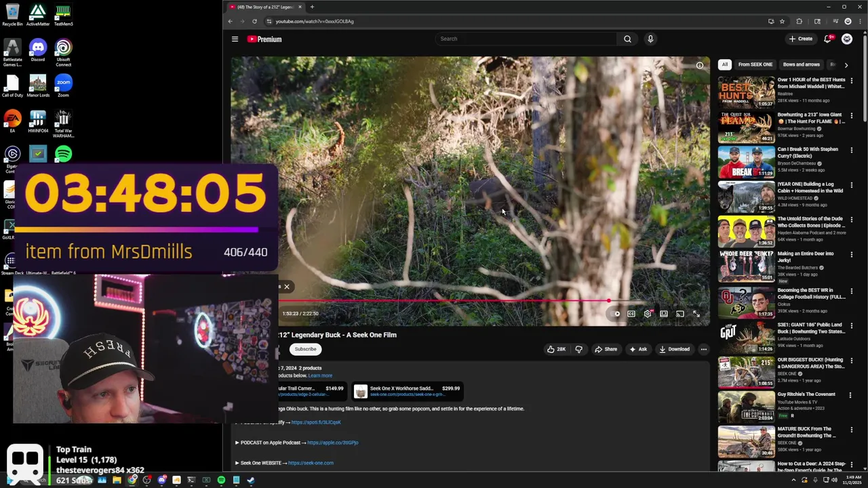Click the Ask button
Image resolution: width=868 pixels, height=488 pixels.
(x=638, y=349)
